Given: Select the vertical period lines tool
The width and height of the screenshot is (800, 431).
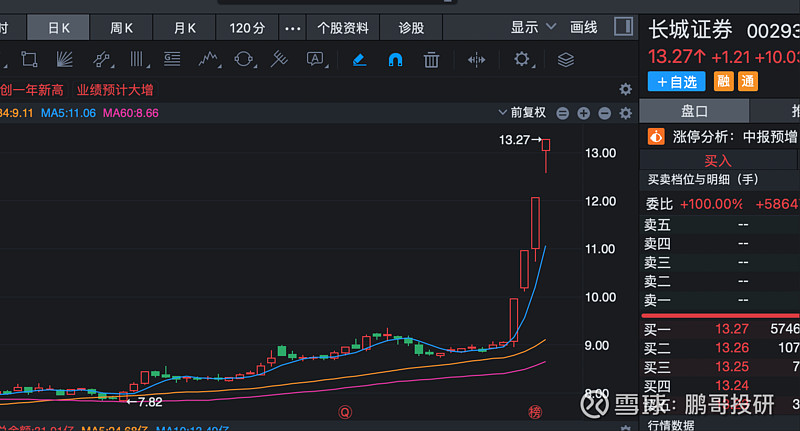Looking at the screenshot, I should coord(137,60).
